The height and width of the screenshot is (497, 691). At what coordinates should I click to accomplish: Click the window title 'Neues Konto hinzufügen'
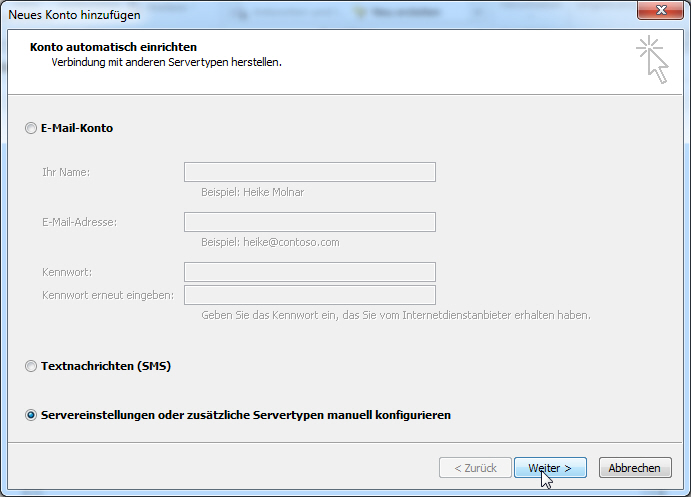tap(74, 15)
